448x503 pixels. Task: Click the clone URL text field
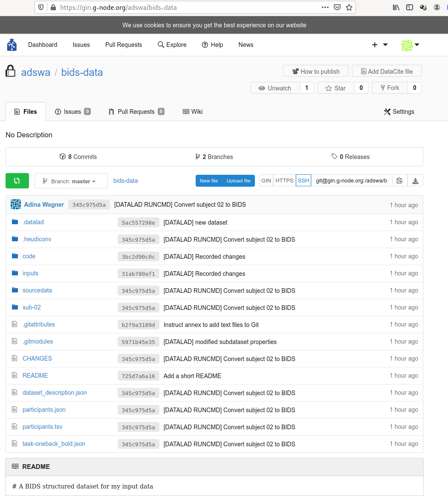click(x=352, y=181)
